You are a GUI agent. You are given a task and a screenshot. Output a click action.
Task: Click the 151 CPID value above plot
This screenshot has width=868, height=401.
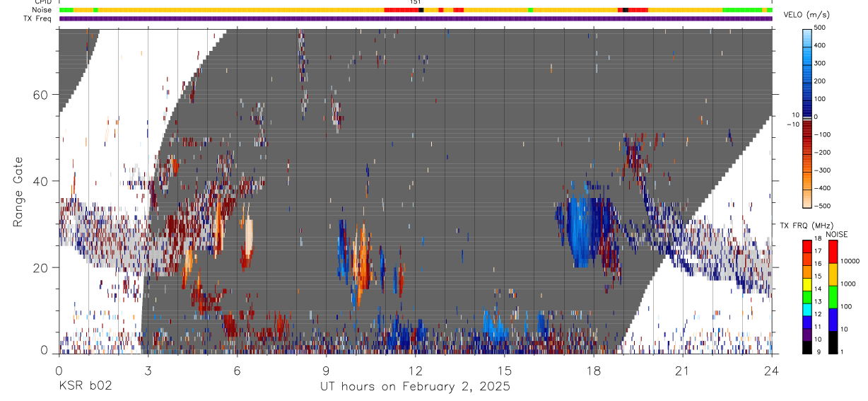(x=416, y=2)
